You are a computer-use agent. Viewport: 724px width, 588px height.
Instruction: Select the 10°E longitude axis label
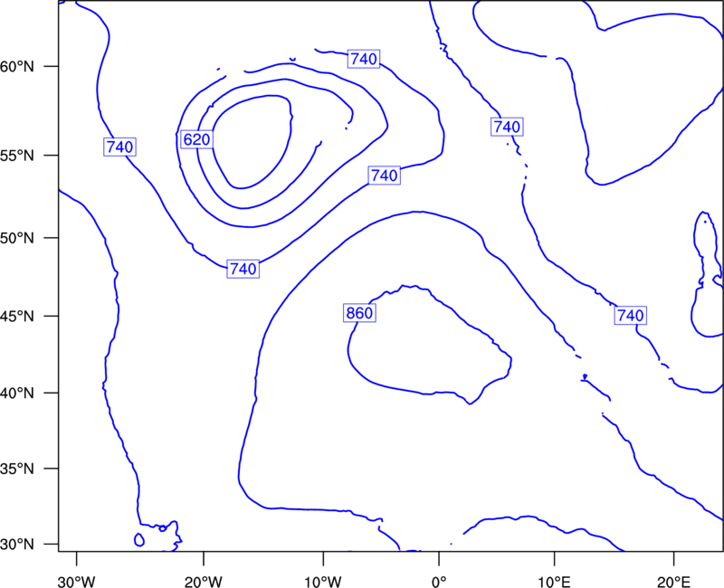click(x=553, y=582)
